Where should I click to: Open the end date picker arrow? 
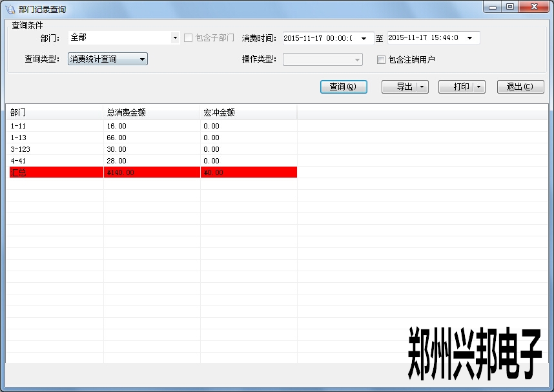[469, 38]
